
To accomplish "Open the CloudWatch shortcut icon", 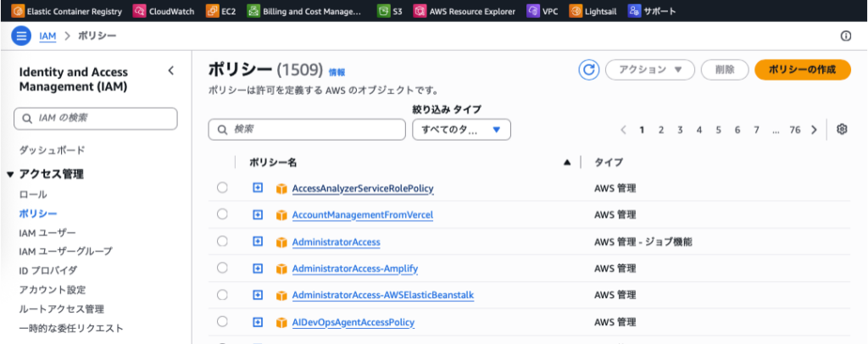I will pos(140,10).
